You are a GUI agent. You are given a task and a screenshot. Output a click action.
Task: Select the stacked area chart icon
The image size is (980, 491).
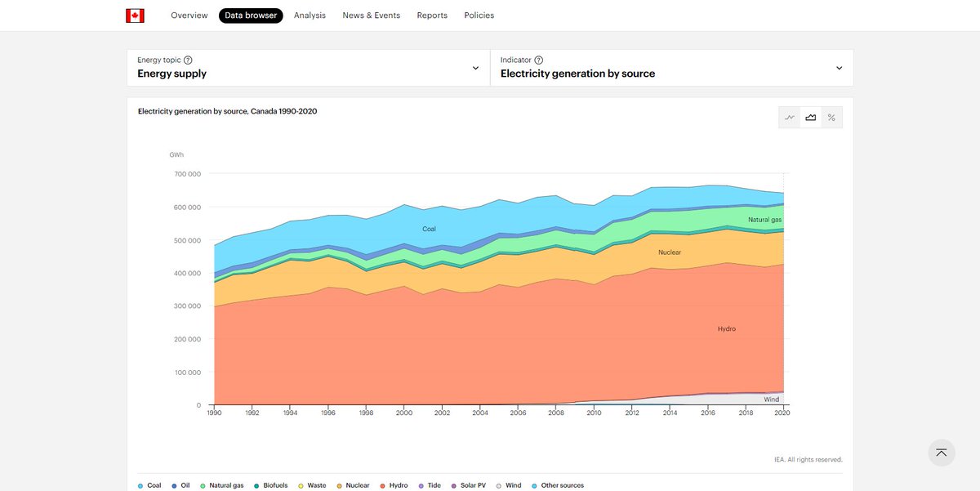810,117
